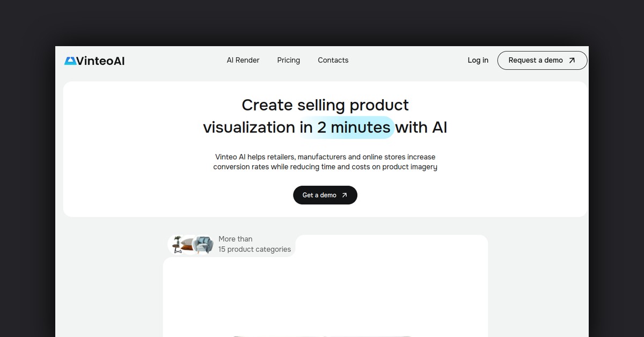The width and height of the screenshot is (644, 337).
Task: Open the AI Render page
Action: point(243,60)
